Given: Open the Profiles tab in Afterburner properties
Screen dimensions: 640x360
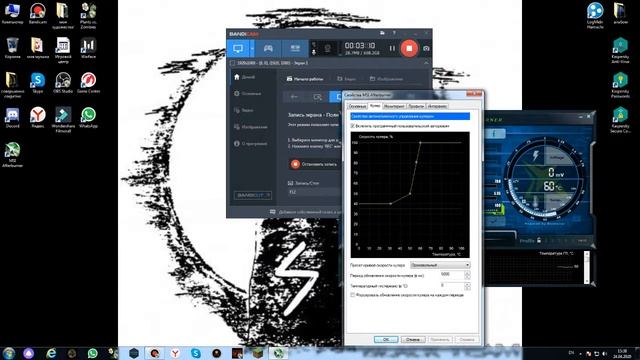Looking at the screenshot, I should (416, 106).
